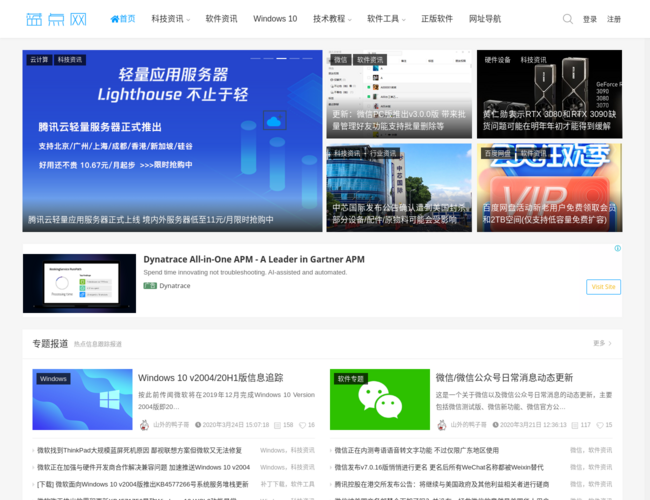The width and height of the screenshot is (650, 500).
Task: Open Windows 10 v2004/20H1版信息追踪 title
Action: [211, 378]
